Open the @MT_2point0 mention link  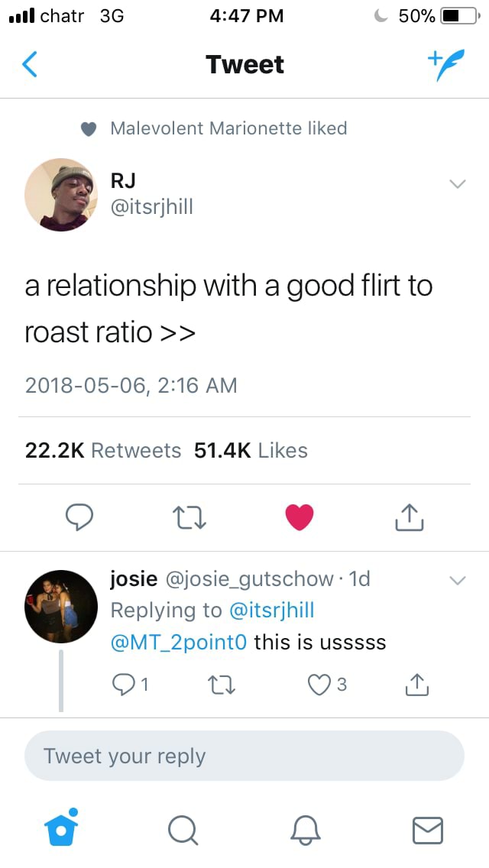pyautogui.click(x=179, y=642)
